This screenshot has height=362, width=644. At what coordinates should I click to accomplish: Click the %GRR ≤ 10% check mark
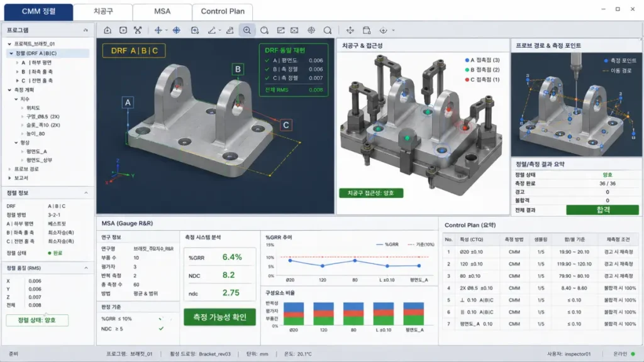(x=161, y=319)
